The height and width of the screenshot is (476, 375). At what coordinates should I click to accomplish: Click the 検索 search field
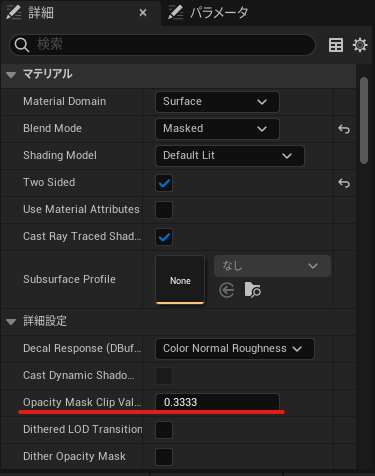[162, 45]
